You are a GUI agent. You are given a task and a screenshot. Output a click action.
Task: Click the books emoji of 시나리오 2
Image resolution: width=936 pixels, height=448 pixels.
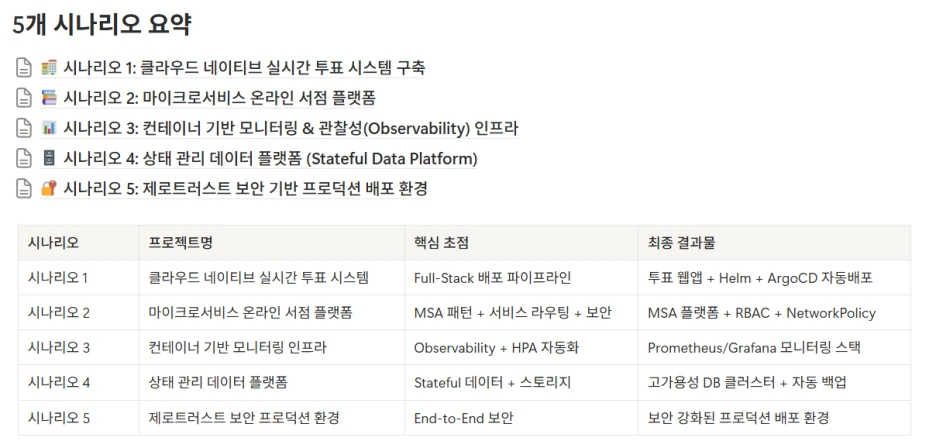pyautogui.click(x=49, y=98)
